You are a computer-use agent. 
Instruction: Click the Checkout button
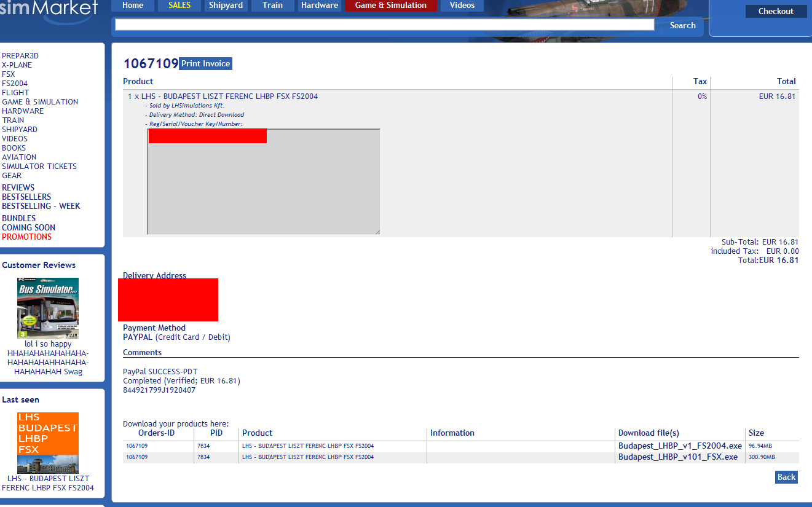[776, 11]
